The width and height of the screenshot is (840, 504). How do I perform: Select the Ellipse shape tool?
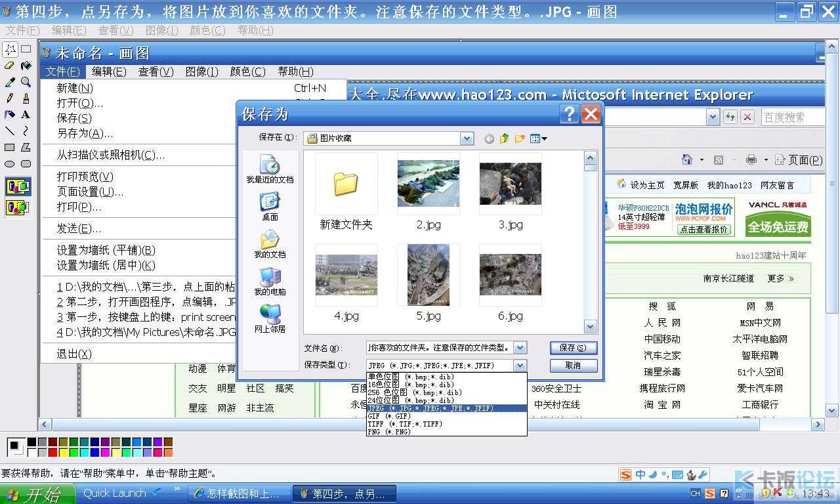click(x=10, y=164)
